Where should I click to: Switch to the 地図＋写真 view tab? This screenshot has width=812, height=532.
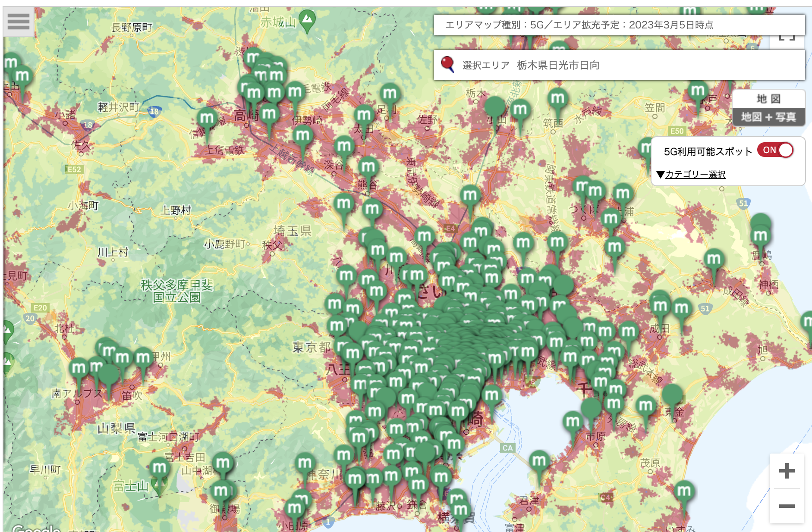(768, 117)
